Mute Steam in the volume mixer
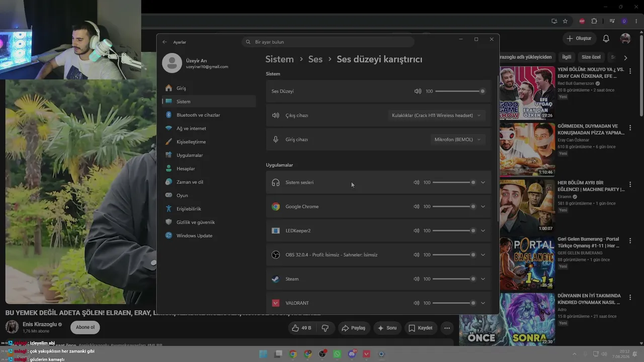Viewport: 644px width, 362px height. pos(416,279)
